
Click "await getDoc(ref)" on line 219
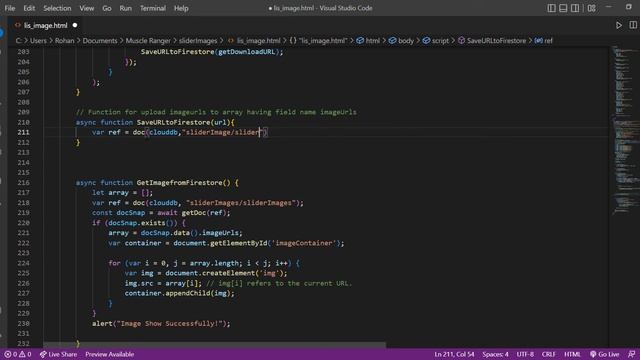pyautogui.click(x=192, y=213)
